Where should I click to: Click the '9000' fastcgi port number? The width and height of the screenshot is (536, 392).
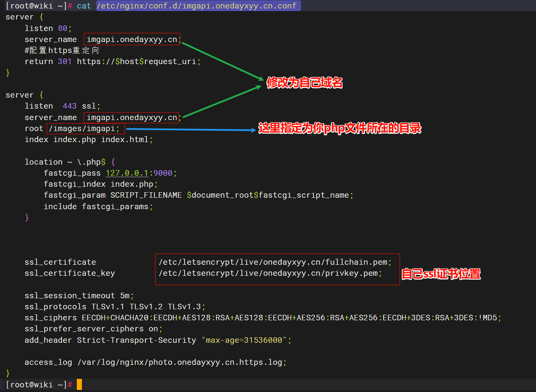[163, 173]
